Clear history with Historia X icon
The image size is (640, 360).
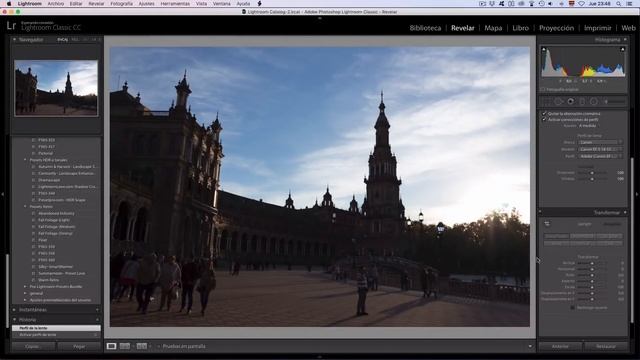point(97,320)
